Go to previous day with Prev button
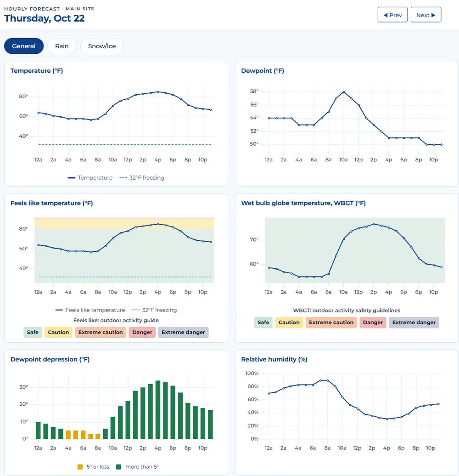Image resolution: width=459 pixels, height=476 pixels. pos(392,15)
